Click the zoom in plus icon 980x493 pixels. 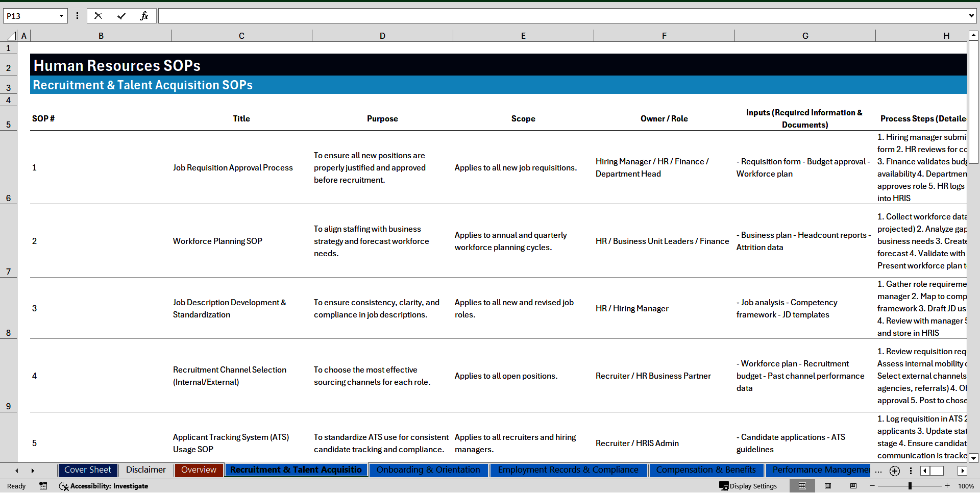pos(947,486)
